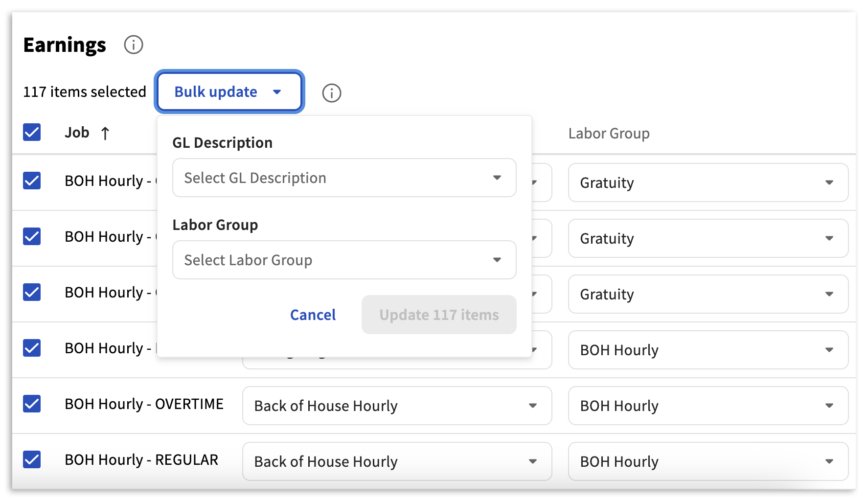The height and width of the screenshot is (502, 868).
Task: Open Labor Group dropdown in first Gratuity row
Action: [708, 183]
